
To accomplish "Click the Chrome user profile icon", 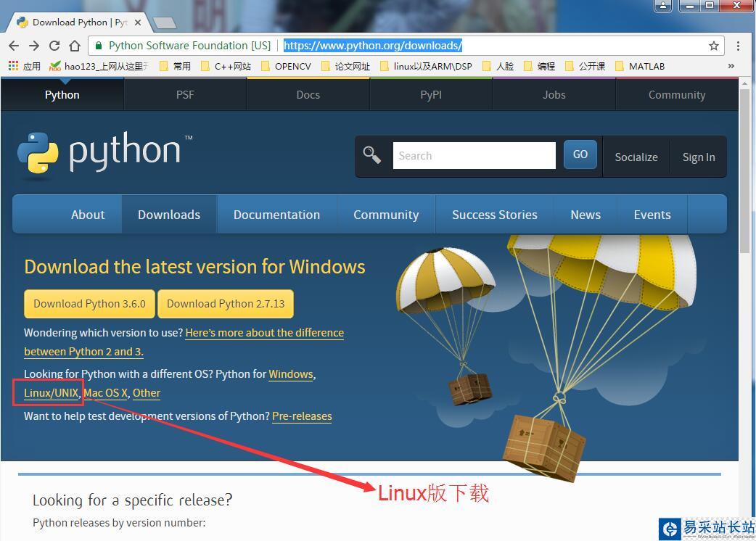I will pos(663,5).
